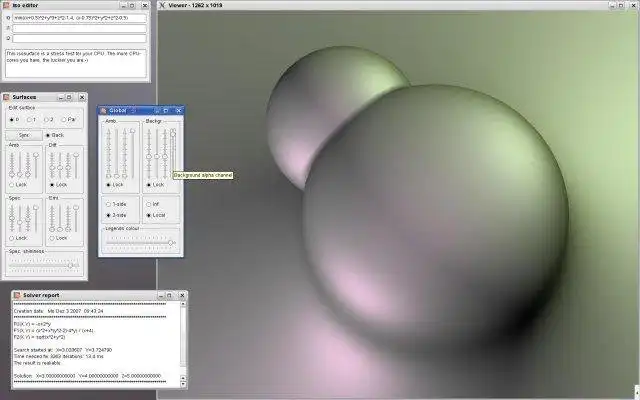Screen dimensions: 640x400
Task: Choose the Inf light option in Global
Action: pos(149,204)
